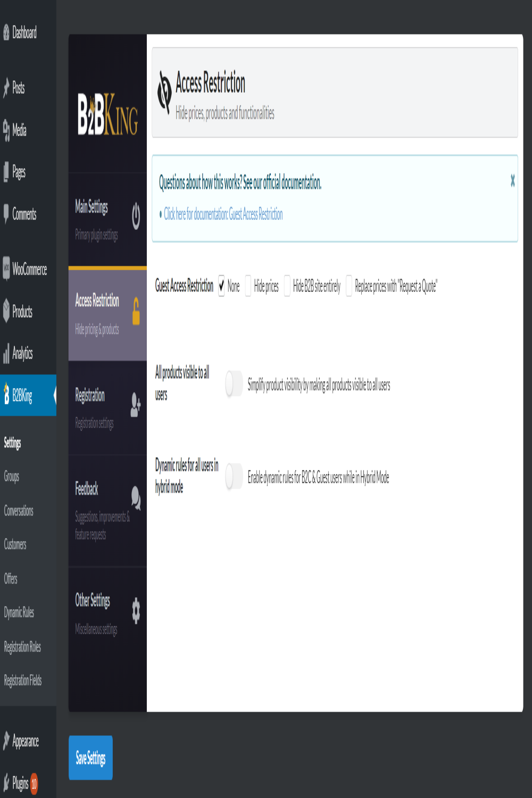Screen dimensions: 532x798
Task: Click the WooCommerce sidebar icon
Action: pos(6,269)
